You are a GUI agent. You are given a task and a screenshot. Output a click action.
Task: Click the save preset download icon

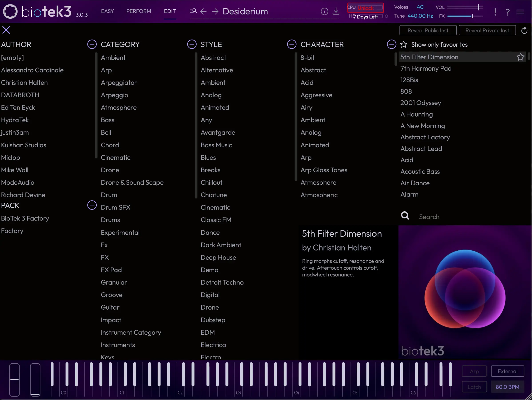(x=336, y=11)
